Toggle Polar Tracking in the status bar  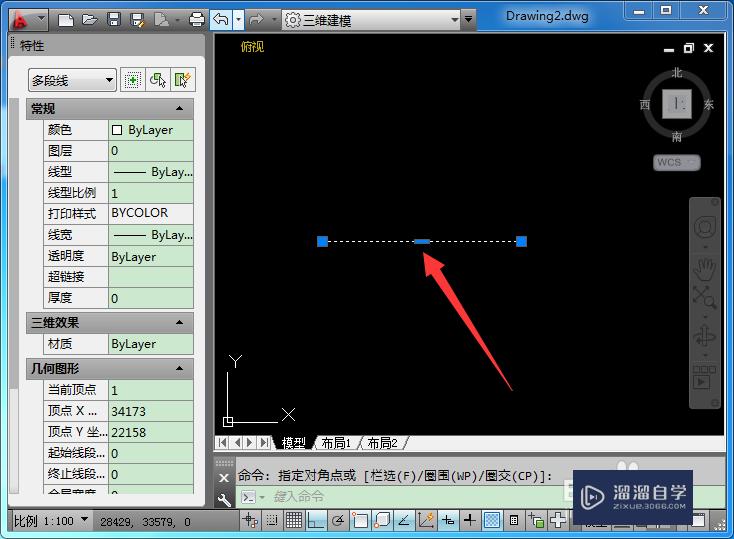pyautogui.click(x=338, y=520)
